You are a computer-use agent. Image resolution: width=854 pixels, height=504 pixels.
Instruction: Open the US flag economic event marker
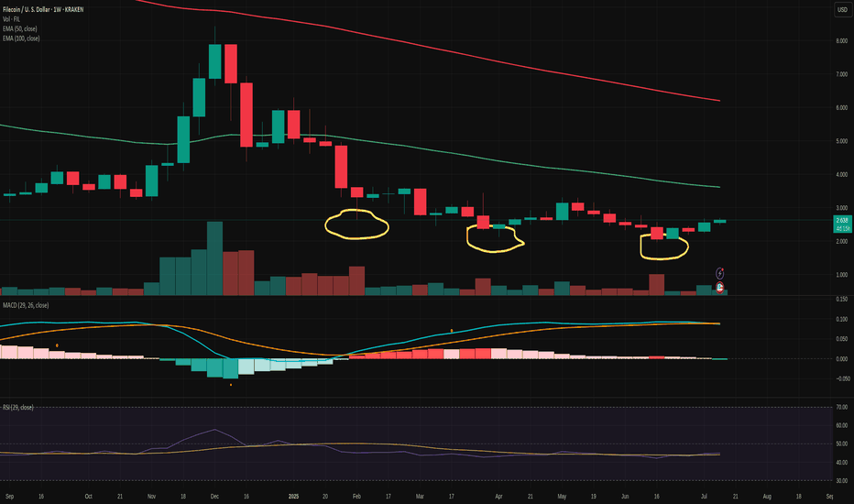click(x=720, y=287)
